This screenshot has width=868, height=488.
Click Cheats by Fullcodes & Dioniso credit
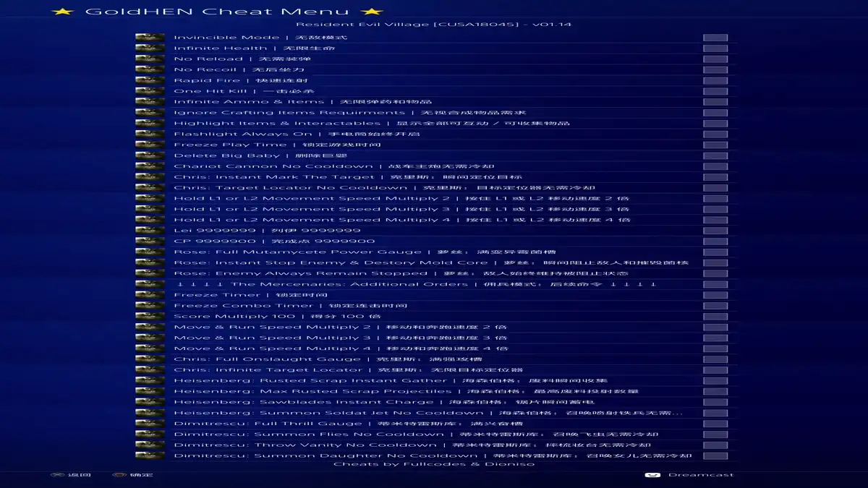pyautogui.click(x=434, y=464)
